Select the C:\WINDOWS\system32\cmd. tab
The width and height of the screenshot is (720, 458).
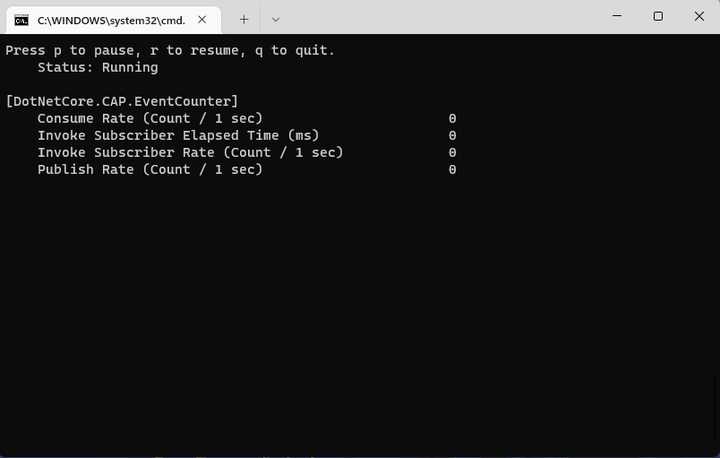tap(110, 19)
